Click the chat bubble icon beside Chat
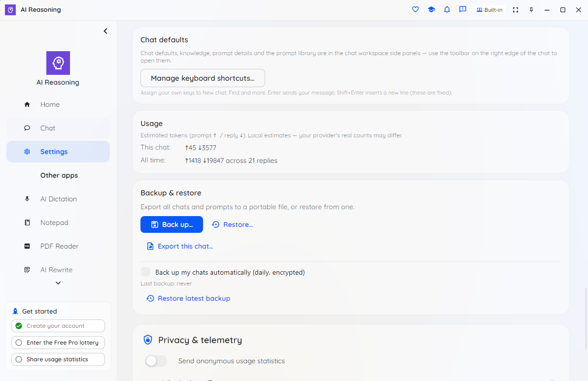 pyautogui.click(x=27, y=128)
